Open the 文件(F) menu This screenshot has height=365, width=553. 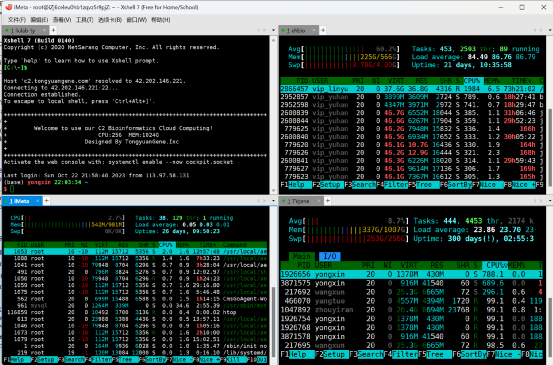coord(17,20)
